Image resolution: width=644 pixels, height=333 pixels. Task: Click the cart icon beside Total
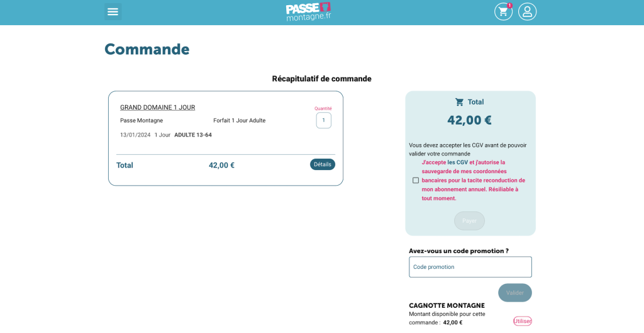coord(459,102)
